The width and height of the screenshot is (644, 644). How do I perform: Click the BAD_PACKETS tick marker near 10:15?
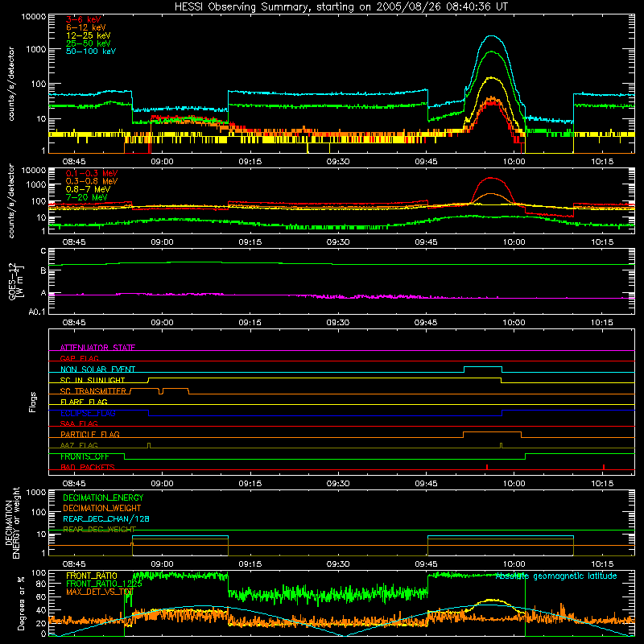click(603, 467)
